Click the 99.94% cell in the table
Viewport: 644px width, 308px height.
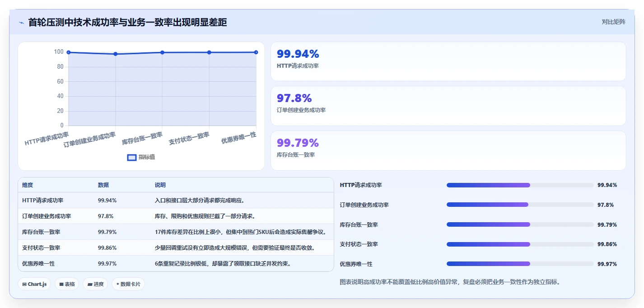point(107,201)
